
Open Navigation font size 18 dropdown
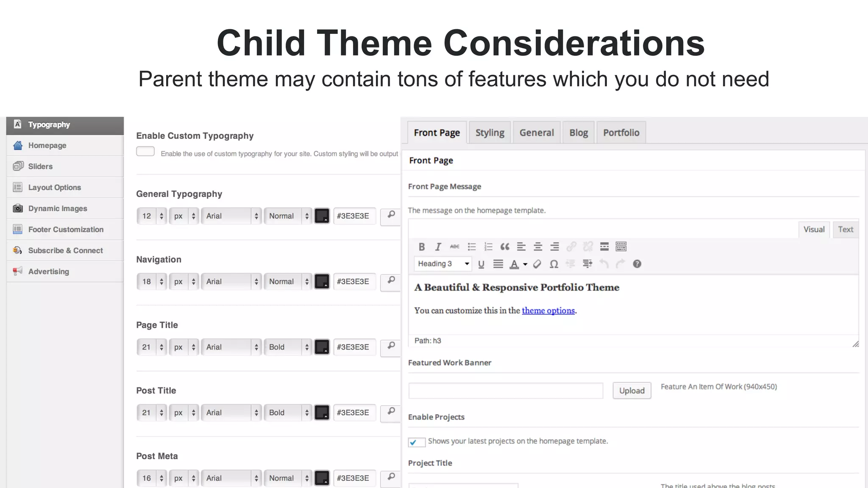pyautogui.click(x=152, y=282)
